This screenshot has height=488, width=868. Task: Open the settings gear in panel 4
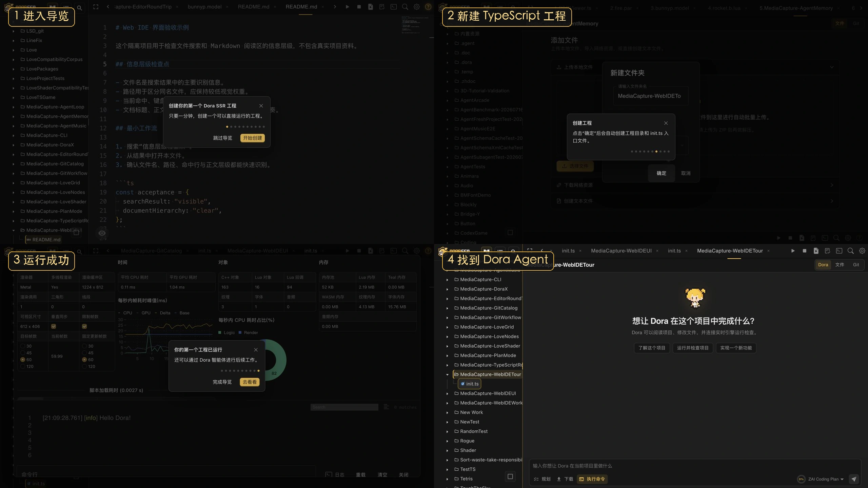[862, 251]
